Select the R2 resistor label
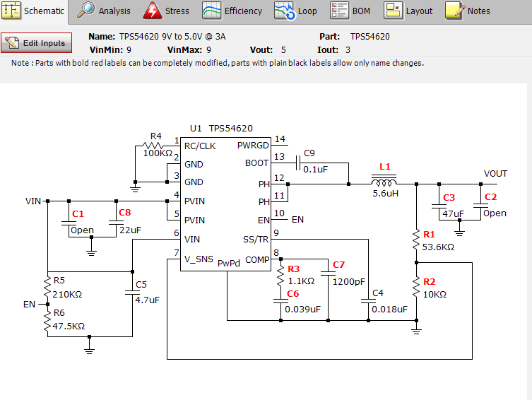The image size is (532, 400). (x=429, y=281)
